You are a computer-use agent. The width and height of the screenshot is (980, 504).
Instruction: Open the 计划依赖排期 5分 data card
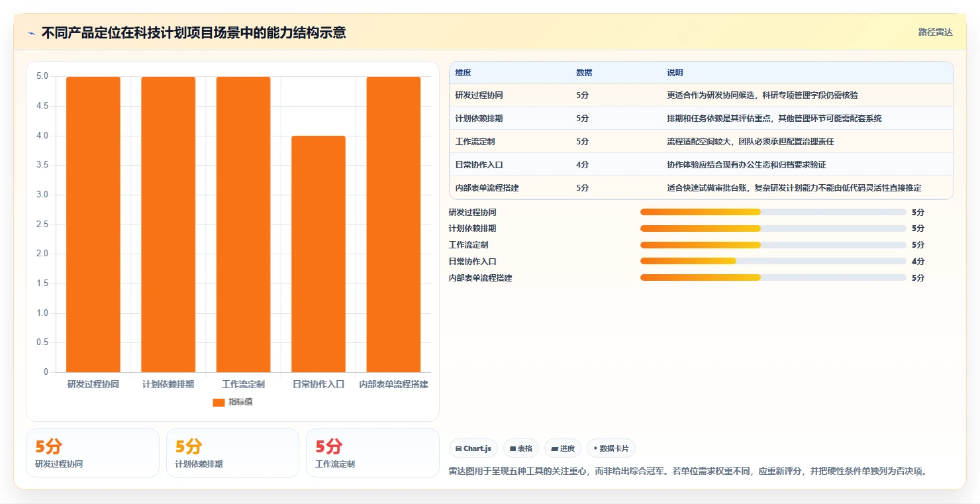point(232,453)
